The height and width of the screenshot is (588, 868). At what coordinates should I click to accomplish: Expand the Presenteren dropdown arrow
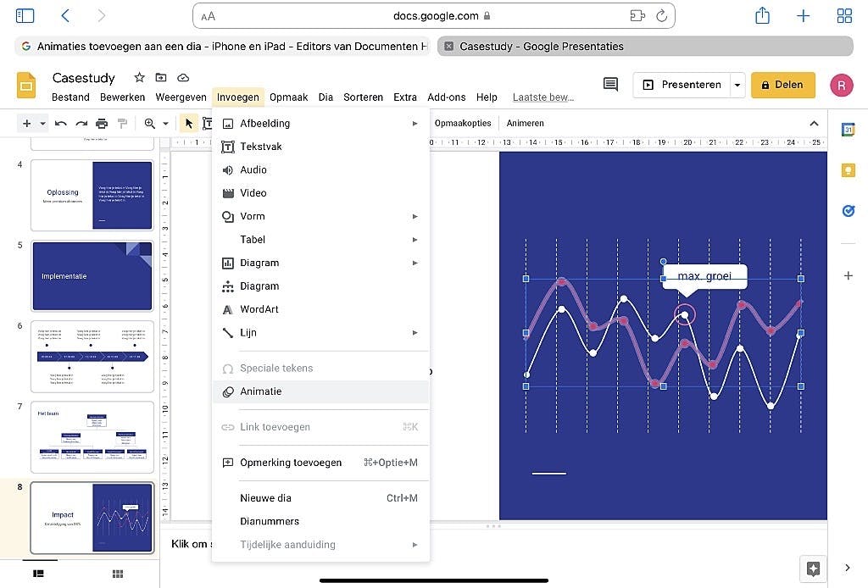tap(737, 85)
